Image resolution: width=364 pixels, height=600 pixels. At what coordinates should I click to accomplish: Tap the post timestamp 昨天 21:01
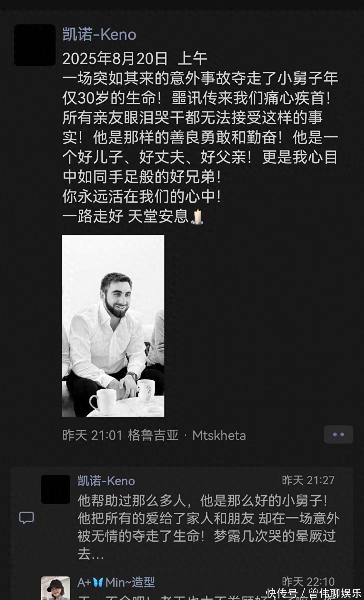coord(92,435)
